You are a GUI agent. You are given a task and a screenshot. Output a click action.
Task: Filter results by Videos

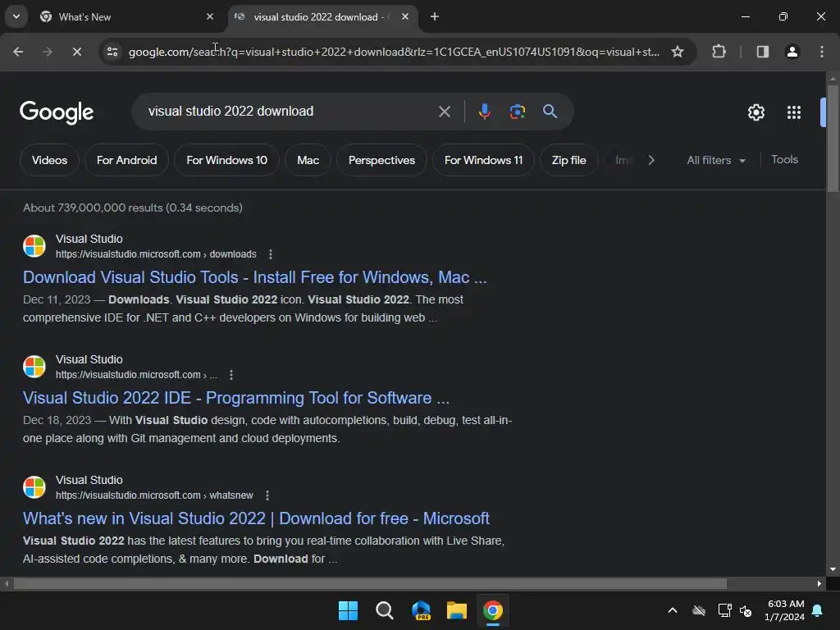[x=49, y=160]
